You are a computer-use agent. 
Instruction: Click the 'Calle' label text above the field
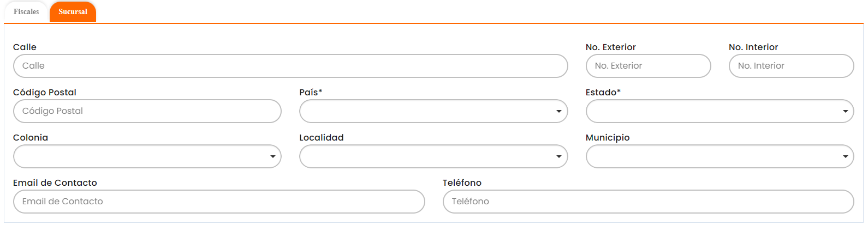pos(25,47)
